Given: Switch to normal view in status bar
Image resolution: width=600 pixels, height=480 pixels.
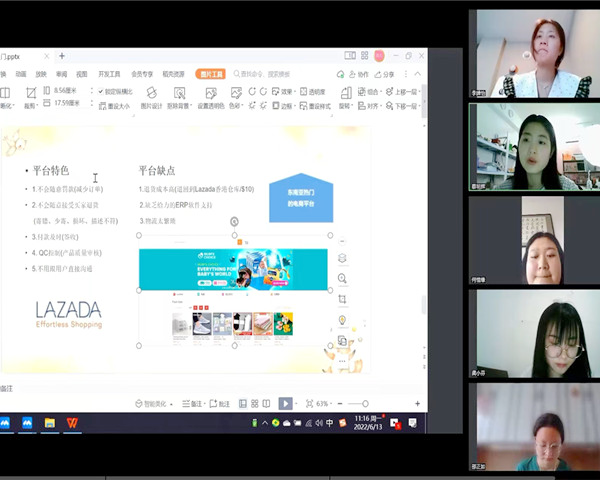Looking at the screenshot, I should (242, 404).
